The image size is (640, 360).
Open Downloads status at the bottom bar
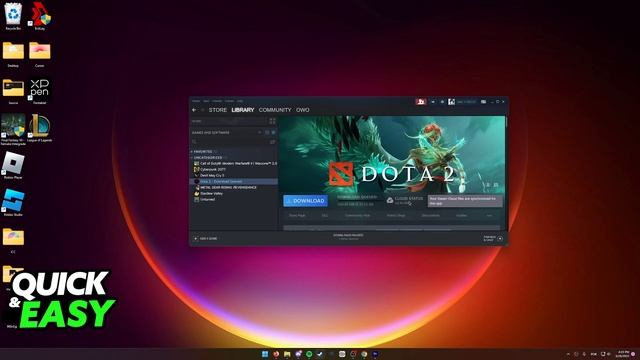[348, 237]
